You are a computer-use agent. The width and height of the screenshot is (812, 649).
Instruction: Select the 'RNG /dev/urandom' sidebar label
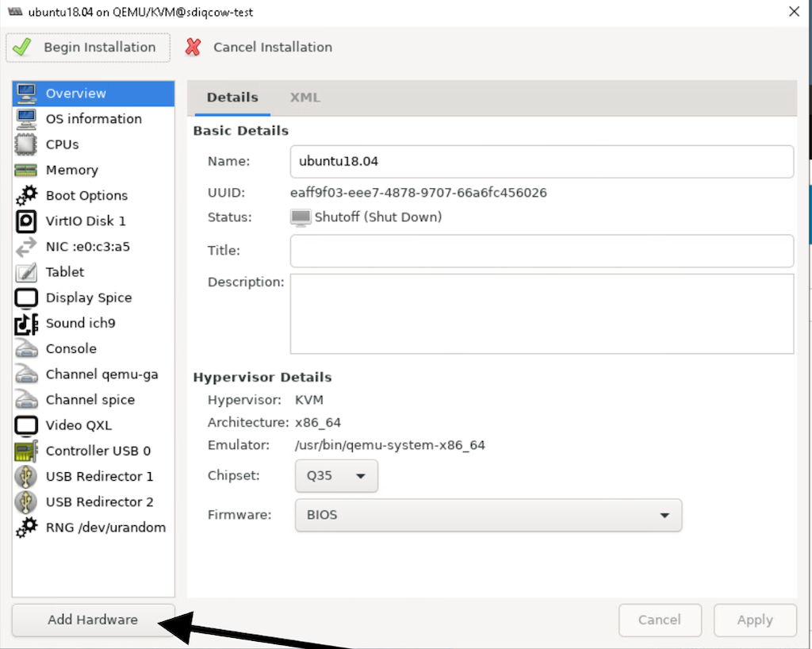(x=105, y=528)
